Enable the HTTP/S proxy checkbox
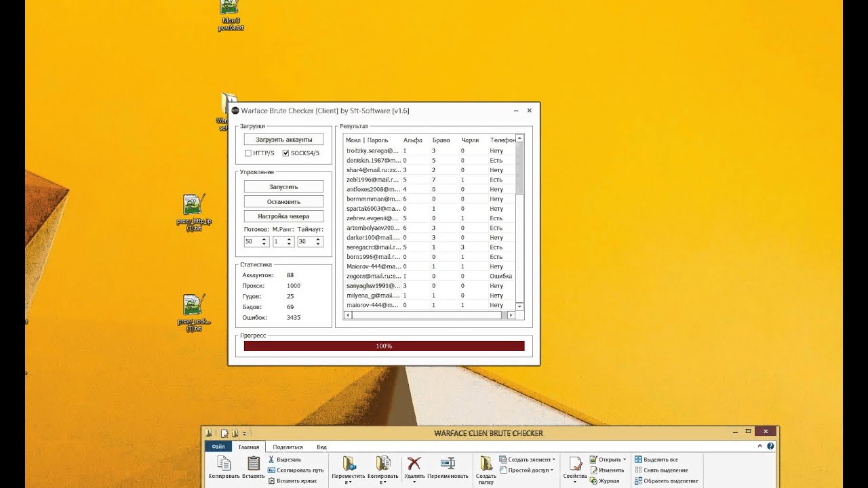This screenshot has height=488, width=868. [248, 153]
